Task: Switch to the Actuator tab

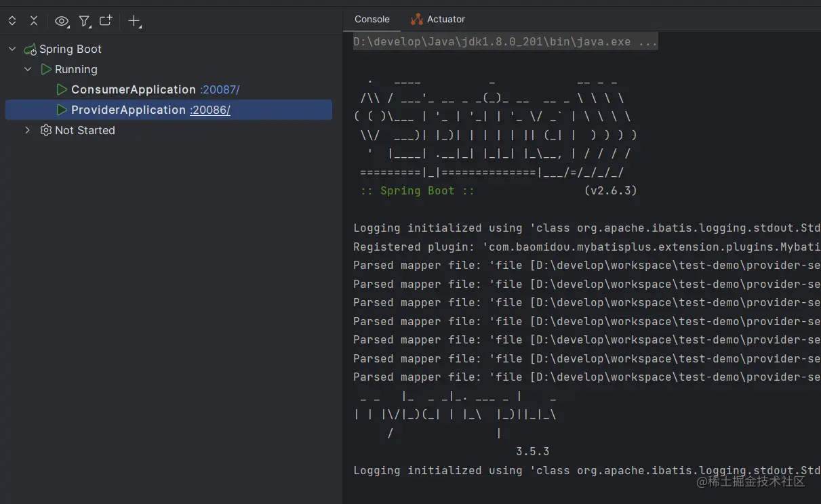Action: [438, 19]
